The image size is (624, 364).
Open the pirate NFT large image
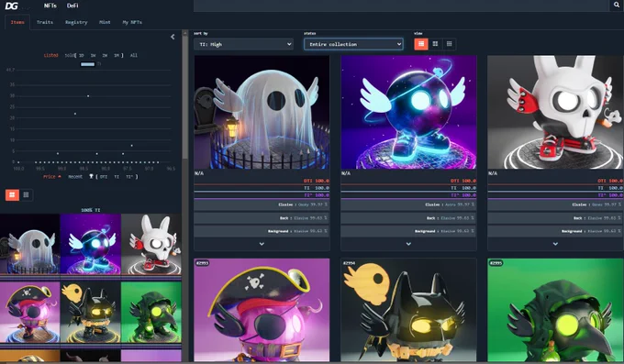click(262, 310)
